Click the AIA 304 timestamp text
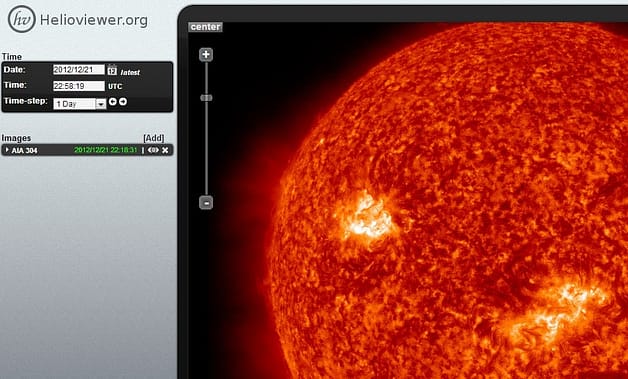 [106, 150]
